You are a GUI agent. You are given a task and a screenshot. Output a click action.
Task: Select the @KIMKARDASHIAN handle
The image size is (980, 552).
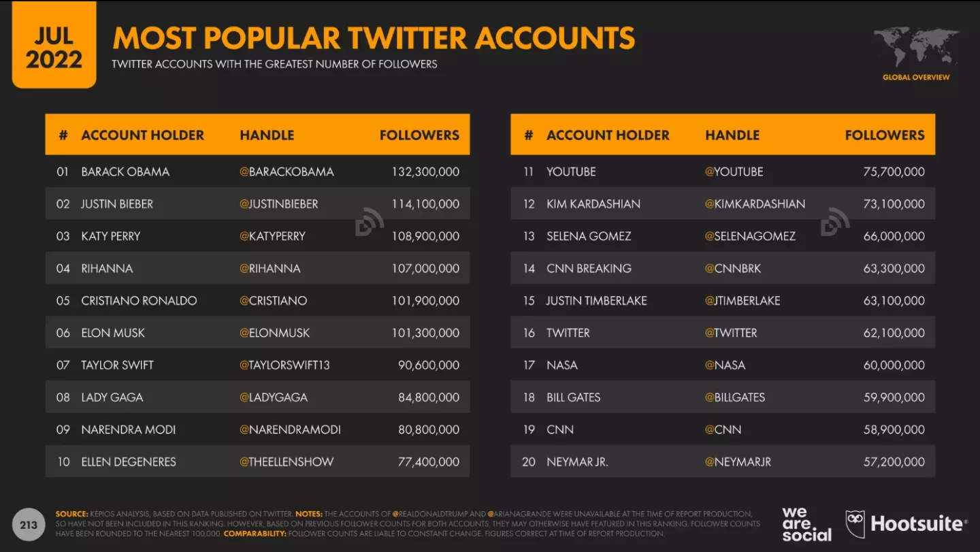click(755, 204)
